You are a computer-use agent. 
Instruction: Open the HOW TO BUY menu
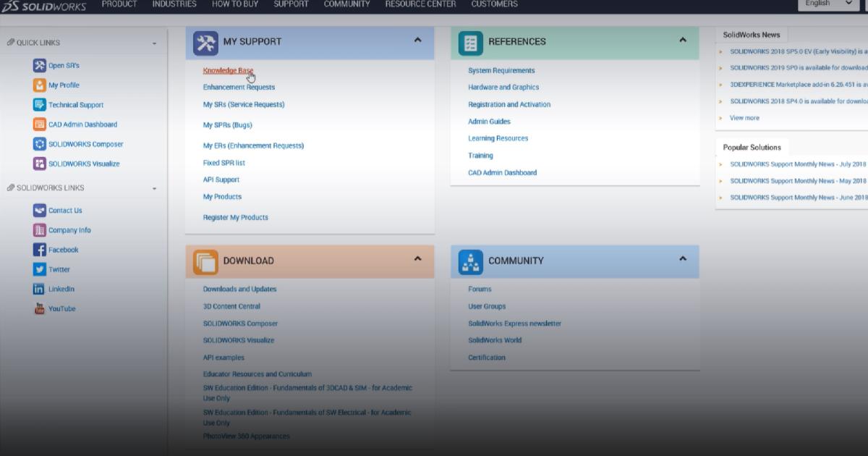click(235, 4)
